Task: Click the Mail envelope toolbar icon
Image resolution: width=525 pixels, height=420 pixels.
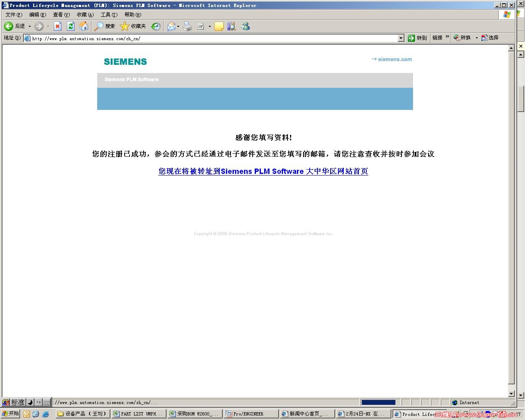Action: point(171,26)
